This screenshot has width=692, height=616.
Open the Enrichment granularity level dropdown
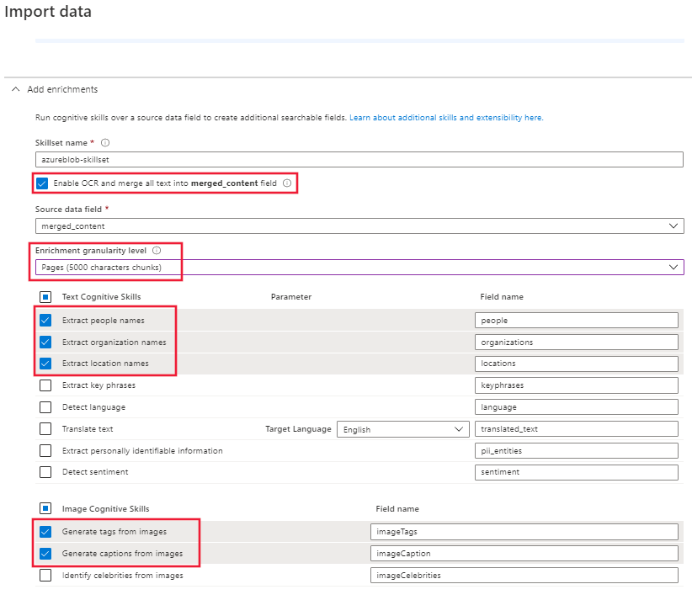[359, 268]
